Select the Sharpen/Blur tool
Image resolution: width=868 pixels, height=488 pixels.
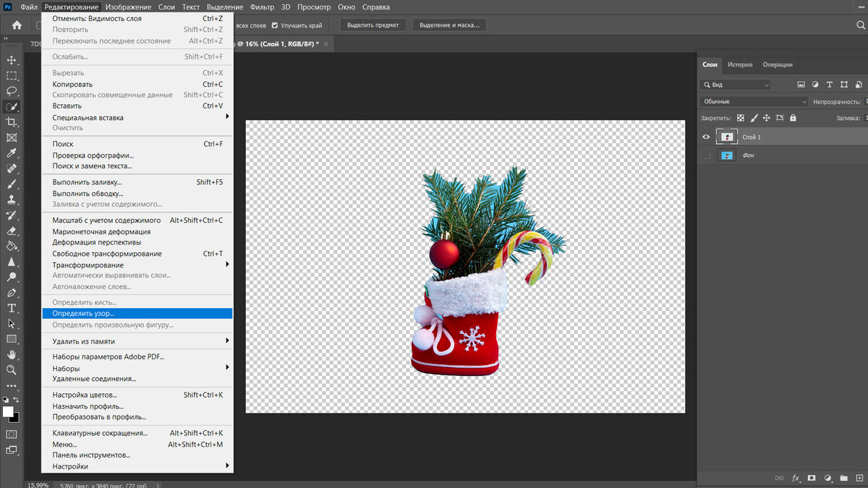coord(12,262)
